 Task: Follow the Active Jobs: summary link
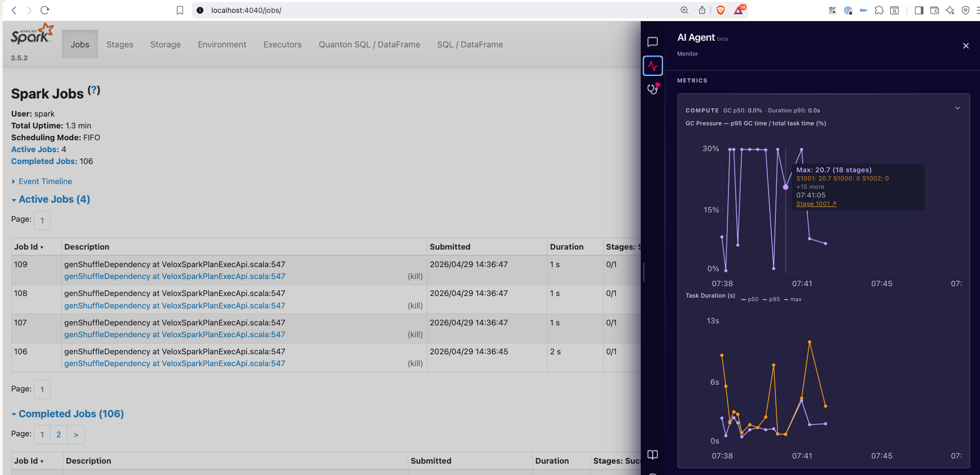click(x=35, y=150)
